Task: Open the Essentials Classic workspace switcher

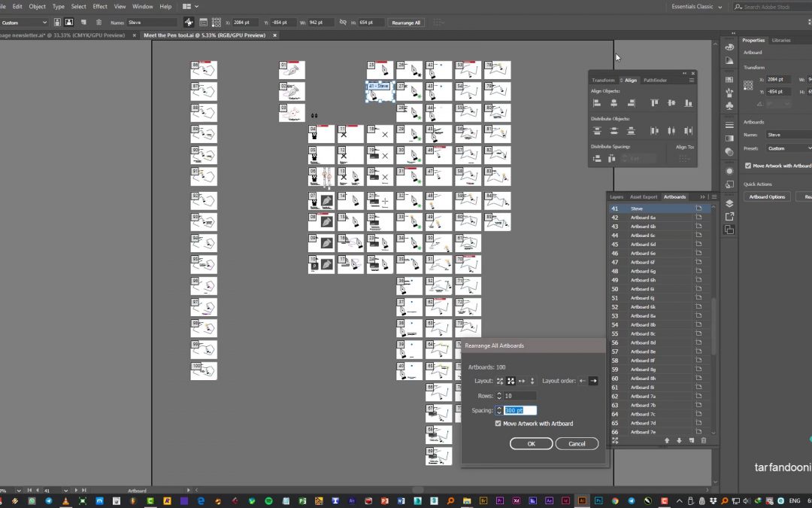Action: (696, 7)
